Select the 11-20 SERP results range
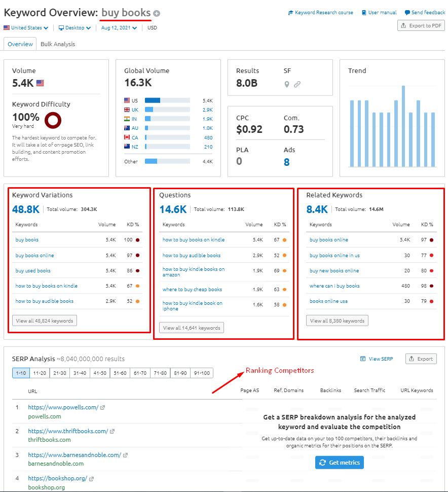The width and height of the screenshot is (448, 492). [x=40, y=373]
